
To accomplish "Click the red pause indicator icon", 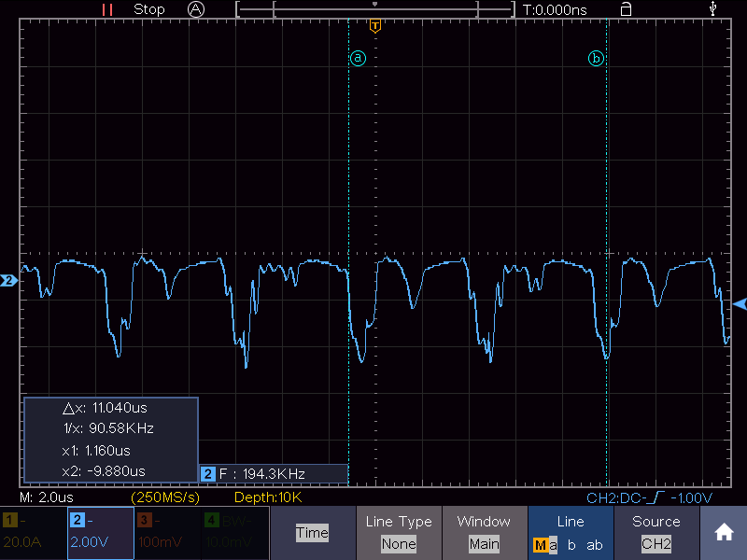I will tap(107, 9).
